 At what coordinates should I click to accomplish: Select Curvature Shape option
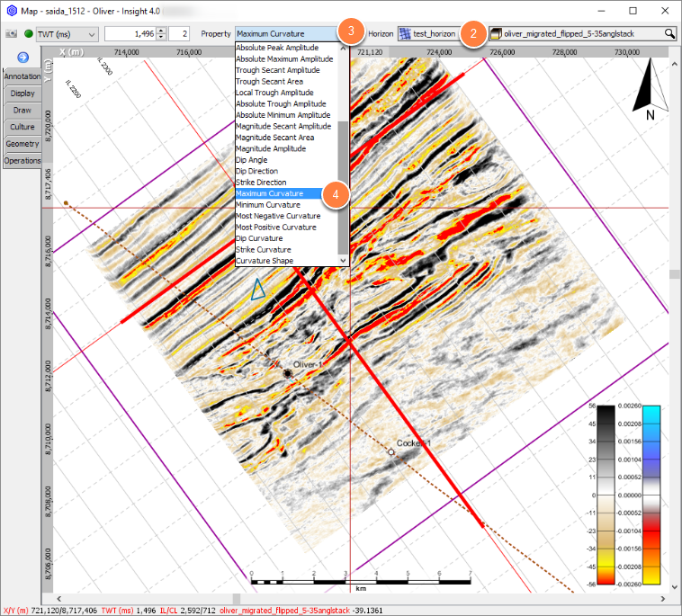click(x=286, y=261)
